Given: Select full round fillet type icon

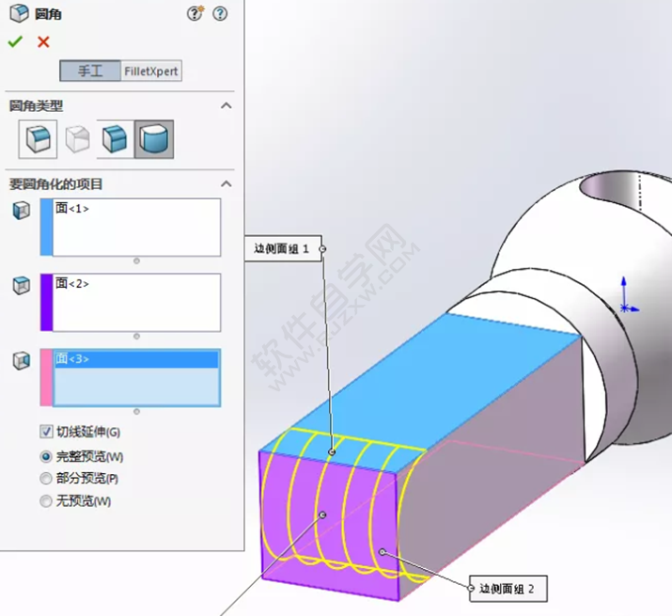Looking at the screenshot, I should 154,139.
